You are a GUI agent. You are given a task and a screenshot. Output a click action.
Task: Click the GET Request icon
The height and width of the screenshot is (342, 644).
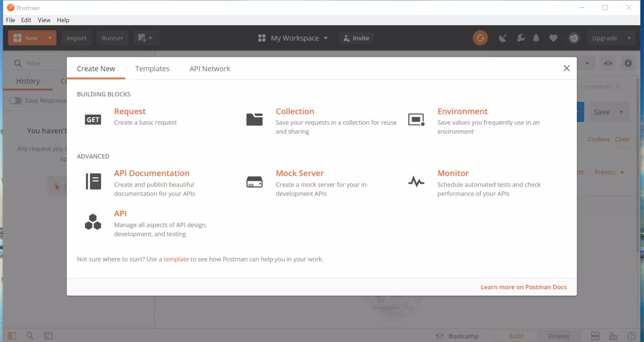pos(93,120)
